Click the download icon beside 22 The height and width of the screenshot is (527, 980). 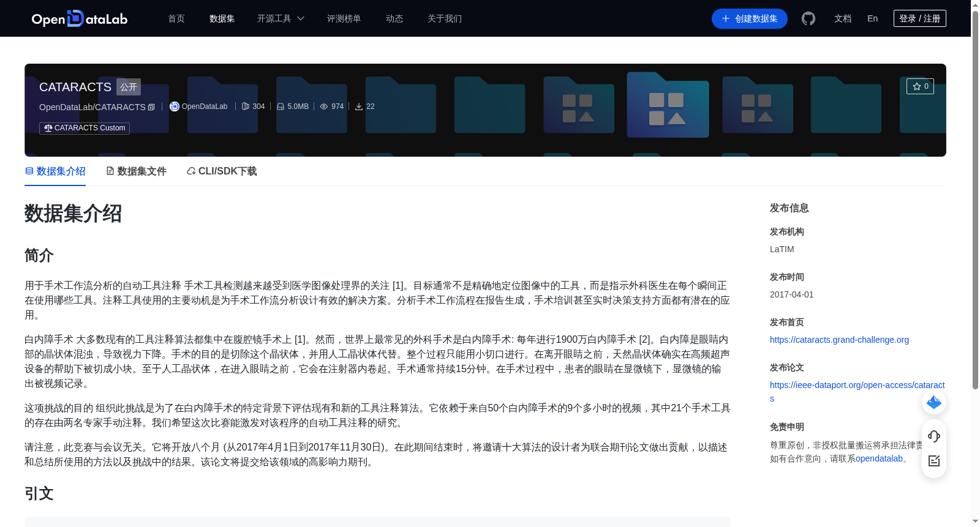tap(359, 107)
